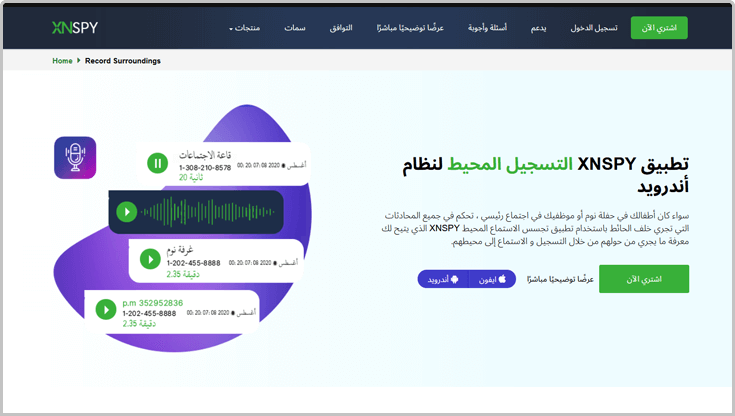This screenshot has height=416, width=735.
Task: Click 20 ثانية duration text
Action: [x=191, y=177]
